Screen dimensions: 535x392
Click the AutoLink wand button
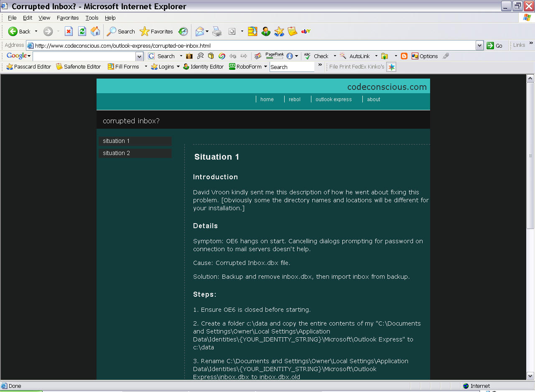355,56
